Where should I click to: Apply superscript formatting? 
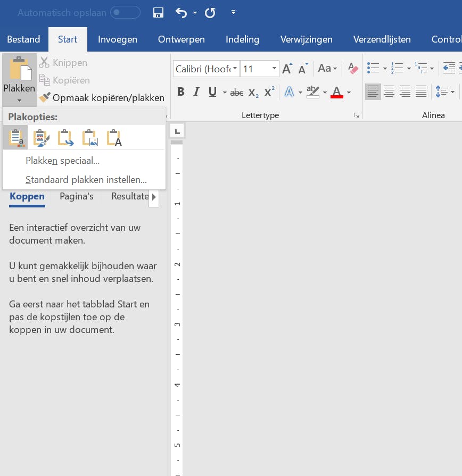pyautogui.click(x=270, y=92)
